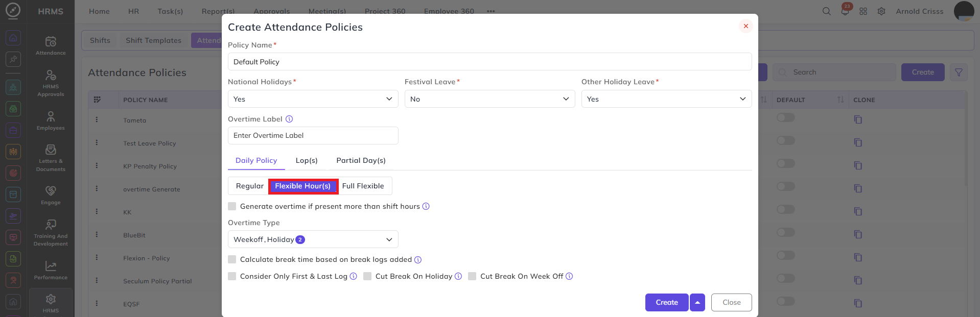Enable Generate overtime if present more checkbox

pos(232,206)
